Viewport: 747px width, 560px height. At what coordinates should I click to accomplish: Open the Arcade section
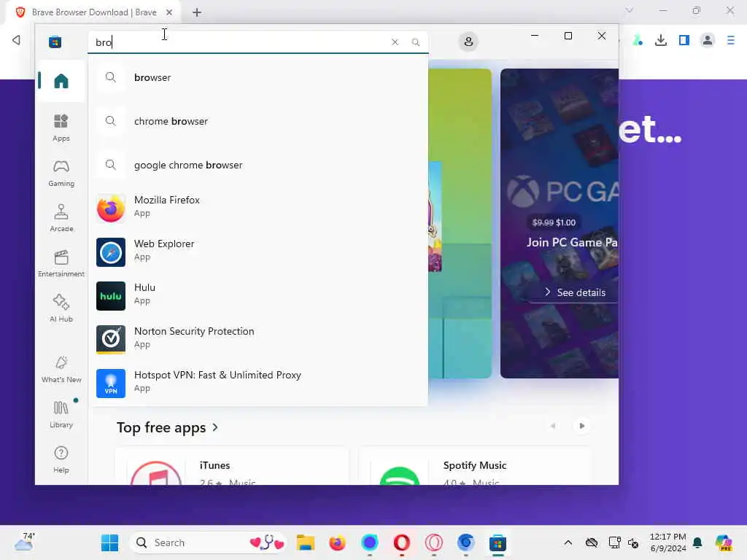(61, 218)
